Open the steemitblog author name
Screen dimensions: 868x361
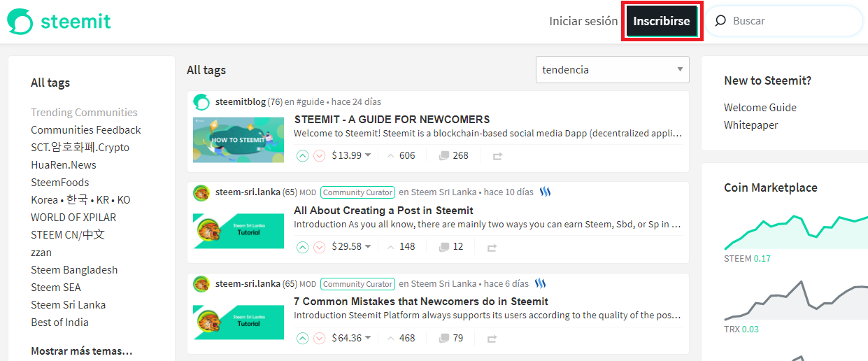pos(241,102)
